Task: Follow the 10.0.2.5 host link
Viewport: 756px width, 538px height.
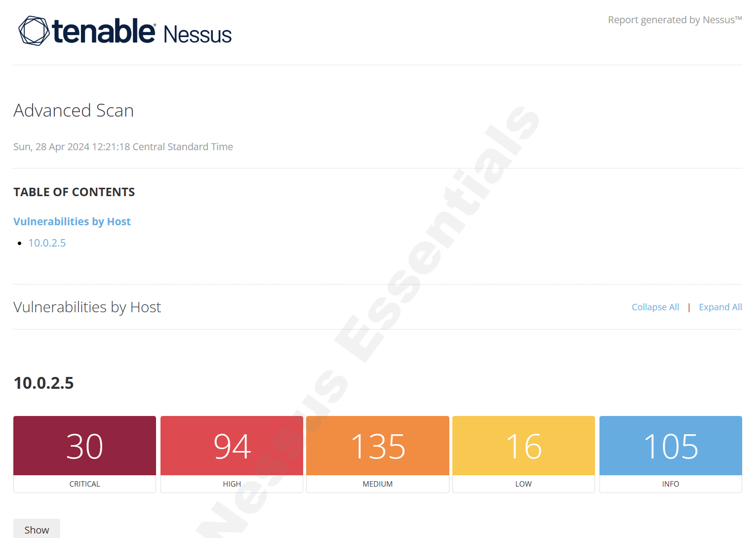Action: click(x=47, y=243)
